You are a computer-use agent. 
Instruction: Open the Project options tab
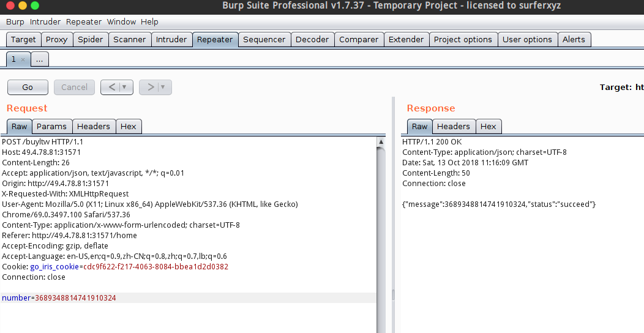(463, 39)
